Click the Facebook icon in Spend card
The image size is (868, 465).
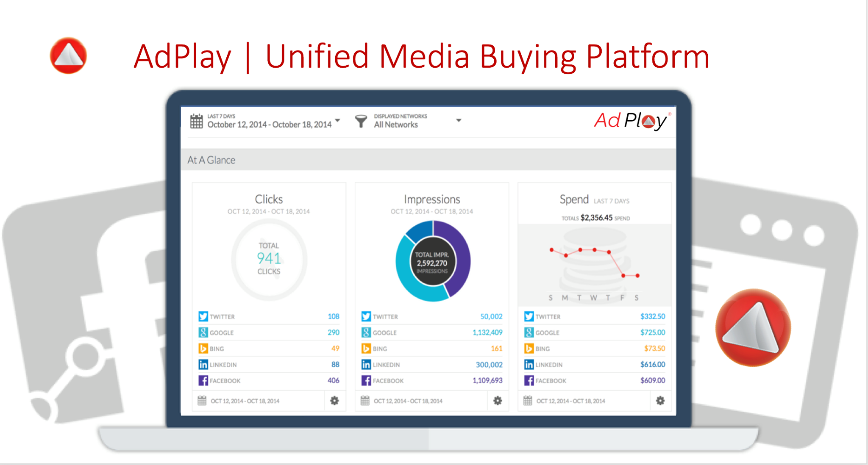click(x=529, y=380)
